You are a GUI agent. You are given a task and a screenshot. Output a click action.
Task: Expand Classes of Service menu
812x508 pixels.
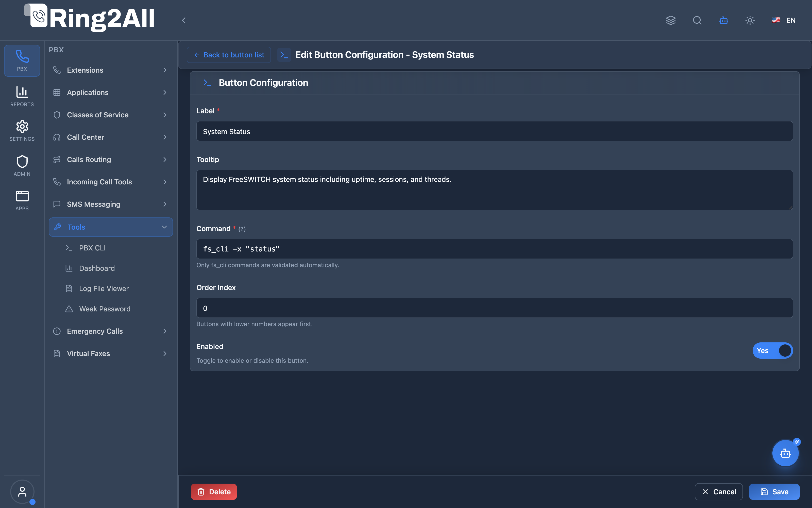[x=110, y=115]
